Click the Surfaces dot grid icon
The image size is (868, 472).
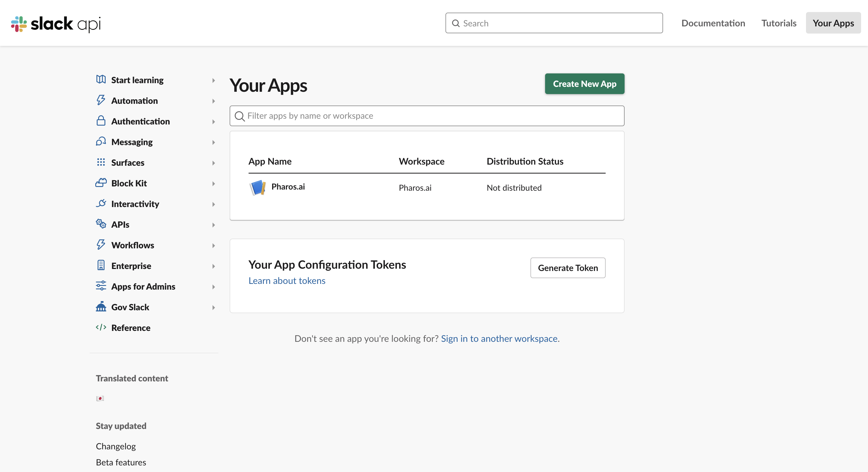101,162
